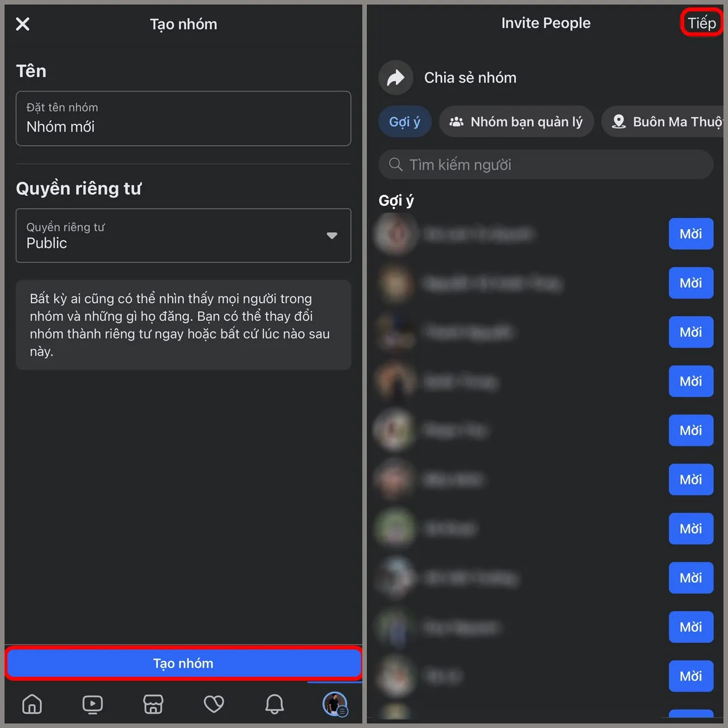Screen dimensions: 728x728
Task: Select the Gợi ý filter chip
Action: 405,122
